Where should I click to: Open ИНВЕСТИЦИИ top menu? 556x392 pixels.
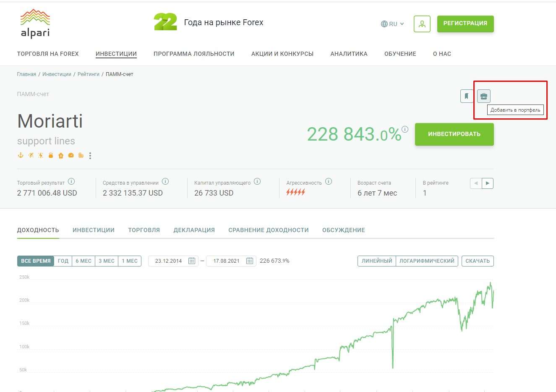click(116, 54)
